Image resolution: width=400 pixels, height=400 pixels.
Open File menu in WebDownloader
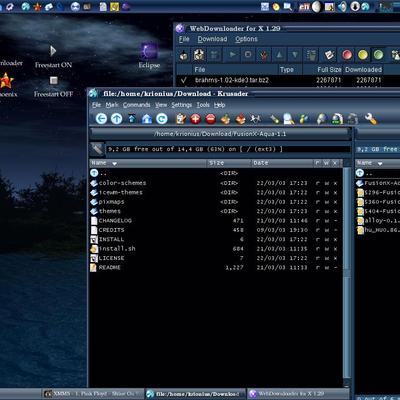coord(184,39)
